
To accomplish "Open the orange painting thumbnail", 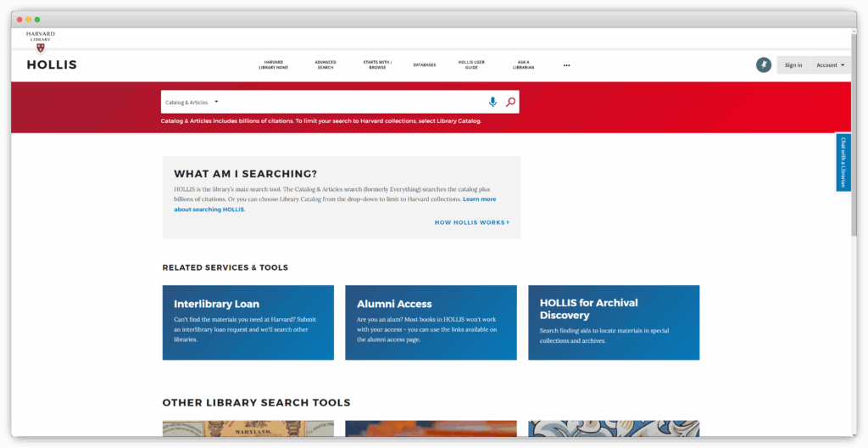I will (431, 428).
